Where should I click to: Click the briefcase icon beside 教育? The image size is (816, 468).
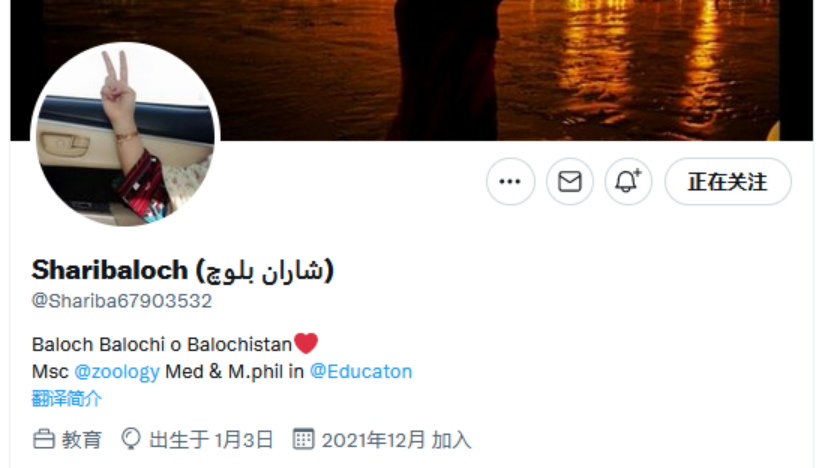pos(44,439)
